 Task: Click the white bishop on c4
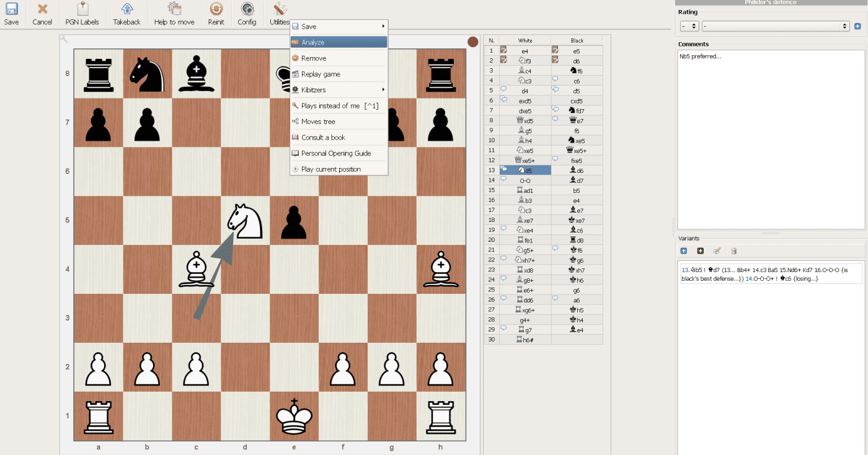coord(196,270)
